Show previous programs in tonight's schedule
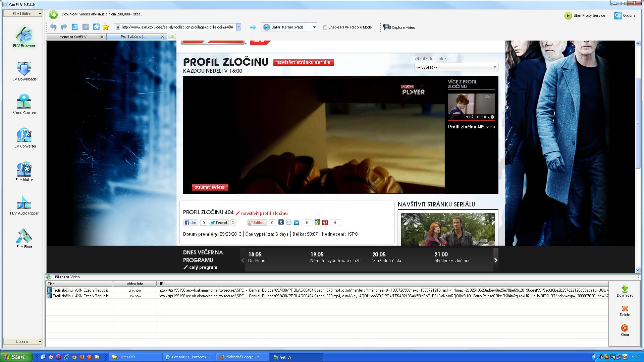The image size is (644, 362). 243,260
